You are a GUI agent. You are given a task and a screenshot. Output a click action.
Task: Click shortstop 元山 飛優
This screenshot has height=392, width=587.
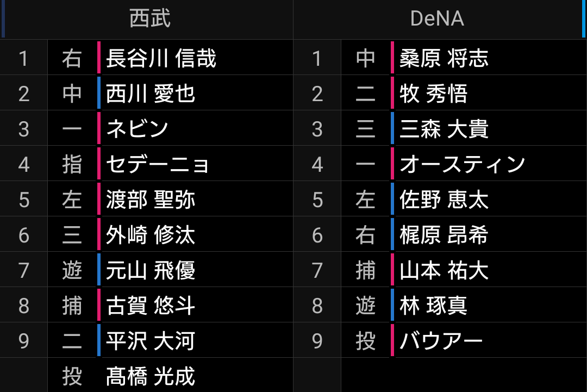(151, 270)
